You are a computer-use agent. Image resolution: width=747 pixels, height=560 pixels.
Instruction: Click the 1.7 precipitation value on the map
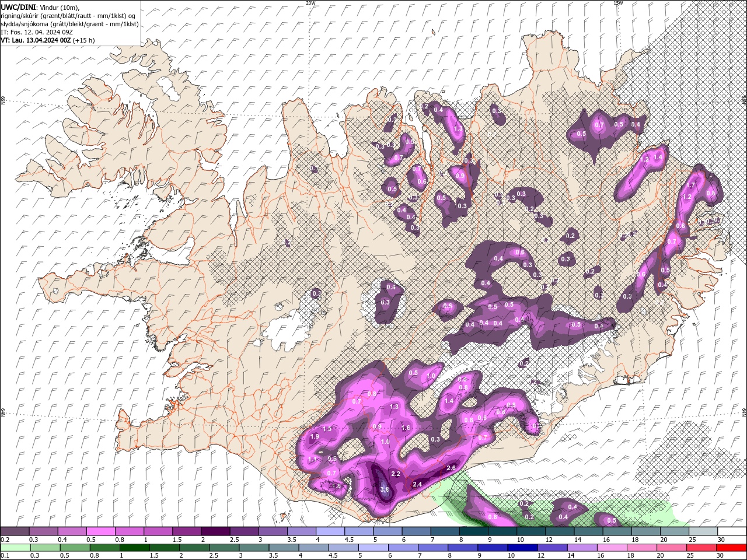pyautogui.click(x=691, y=185)
